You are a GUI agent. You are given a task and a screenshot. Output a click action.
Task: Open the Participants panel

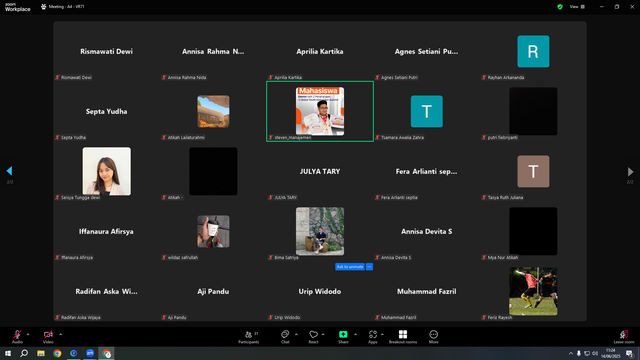(x=249, y=337)
